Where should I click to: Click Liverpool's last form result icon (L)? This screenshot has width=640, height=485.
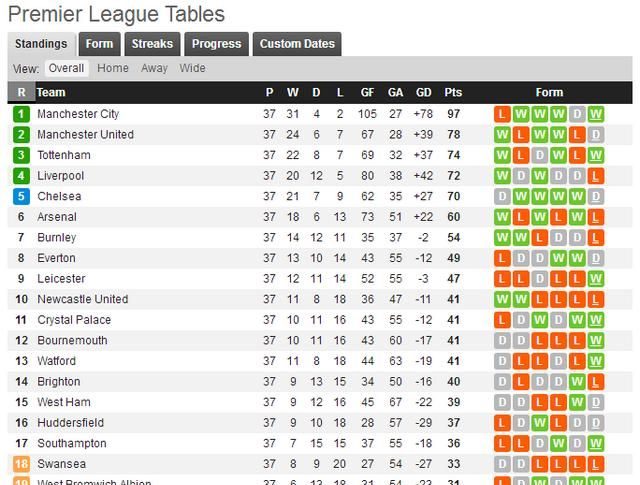[x=596, y=176]
